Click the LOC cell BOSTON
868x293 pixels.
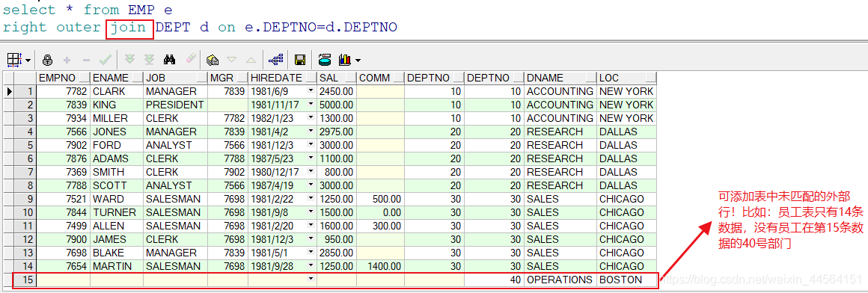tap(626, 280)
